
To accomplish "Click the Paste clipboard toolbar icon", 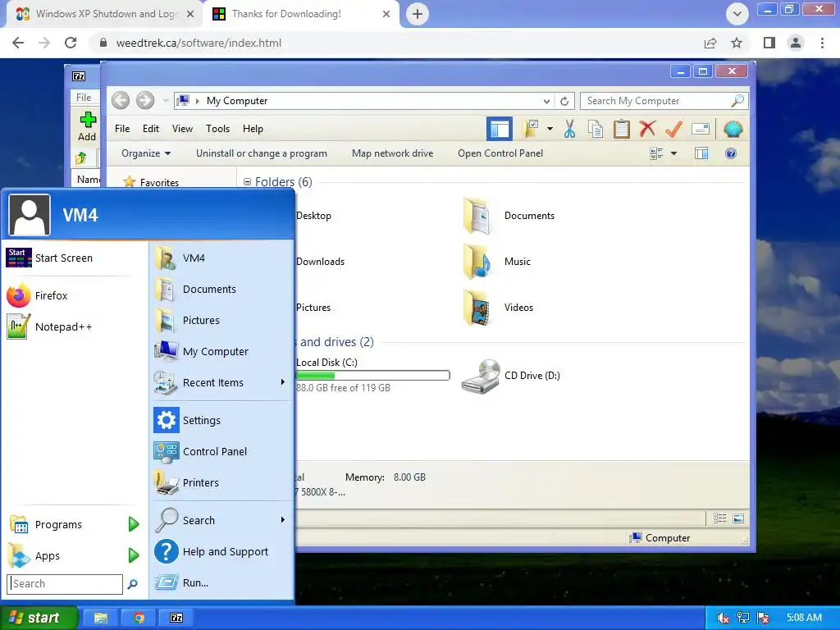I will pos(622,129).
